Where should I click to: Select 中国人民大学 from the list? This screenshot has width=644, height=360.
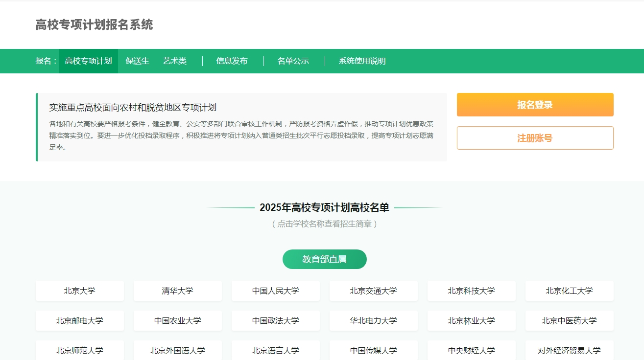(276, 291)
